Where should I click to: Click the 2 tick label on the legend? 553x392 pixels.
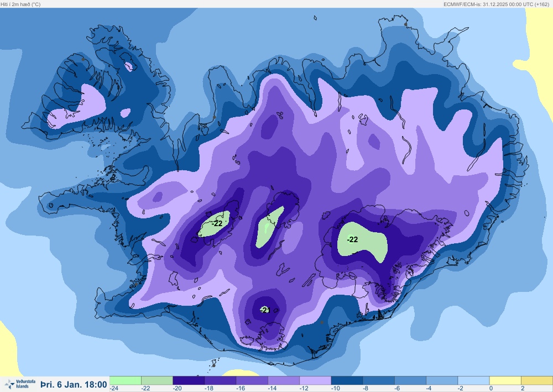tap(523, 389)
